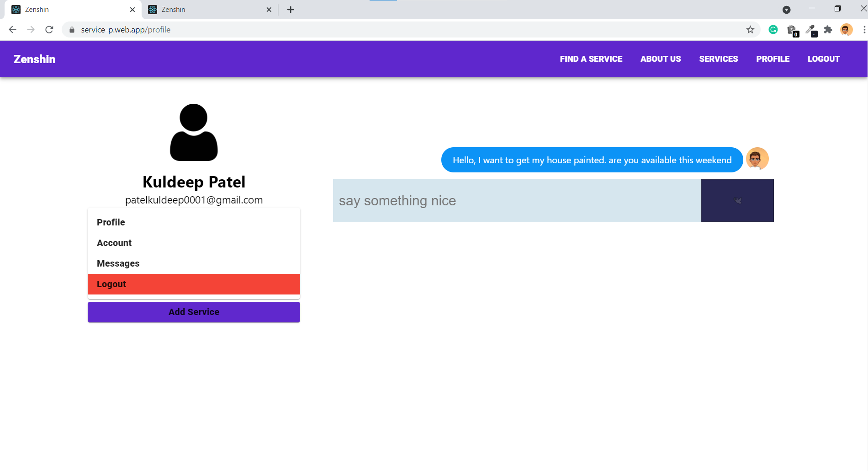868x471 pixels.
Task: Click the site lock icon in the address bar
Action: (72, 30)
